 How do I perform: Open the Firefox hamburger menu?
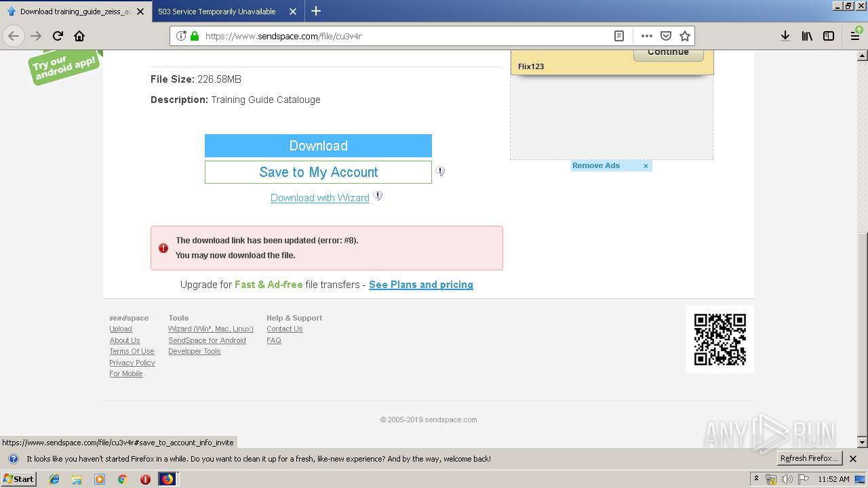pos(856,36)
